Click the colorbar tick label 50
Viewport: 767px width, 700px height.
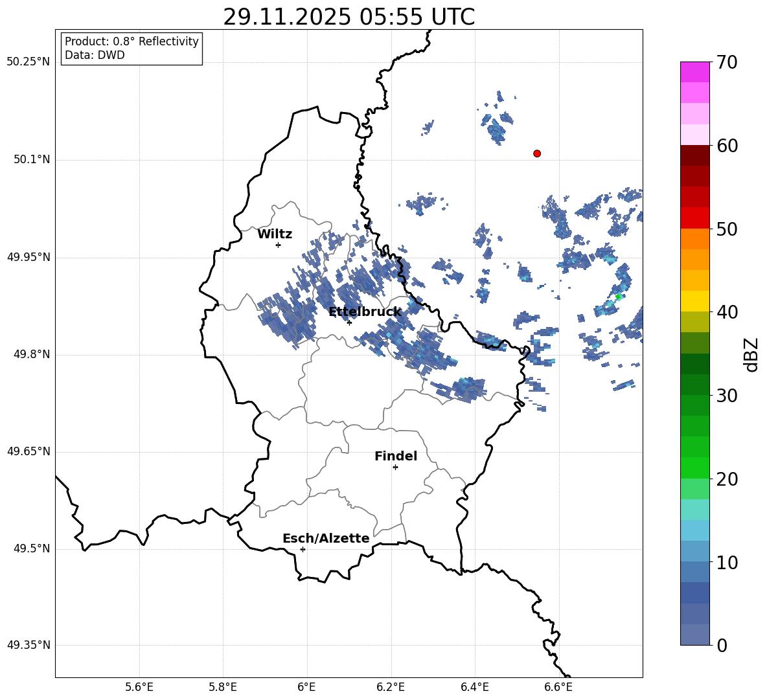click(727, 229)
